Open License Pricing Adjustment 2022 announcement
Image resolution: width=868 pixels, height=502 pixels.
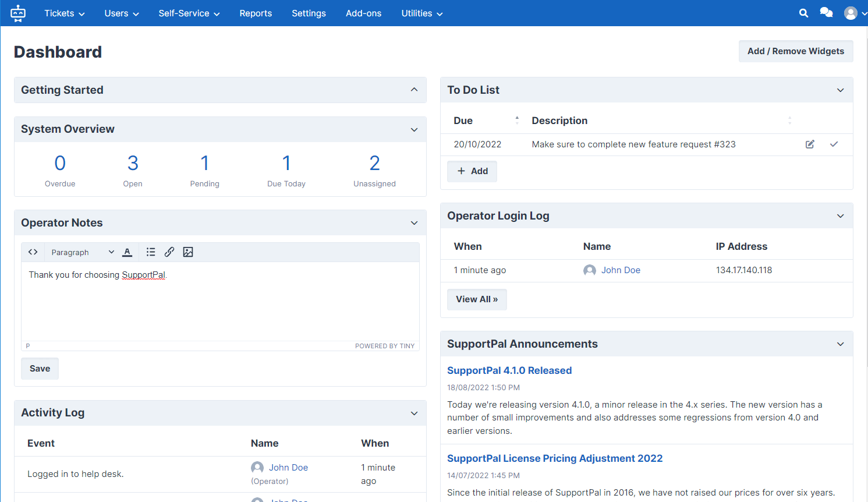[555, 458]
